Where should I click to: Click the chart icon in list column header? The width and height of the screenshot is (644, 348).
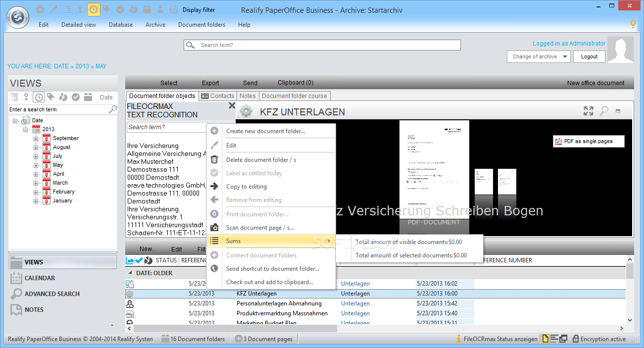point(130,260)
